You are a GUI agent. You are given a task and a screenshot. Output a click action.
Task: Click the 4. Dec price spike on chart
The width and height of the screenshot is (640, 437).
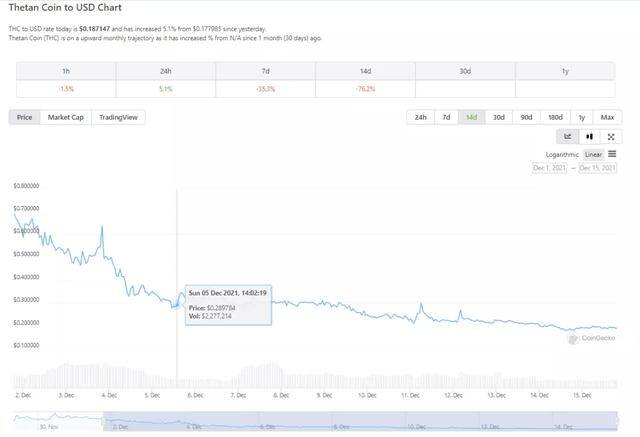click(x=102, y=226)
